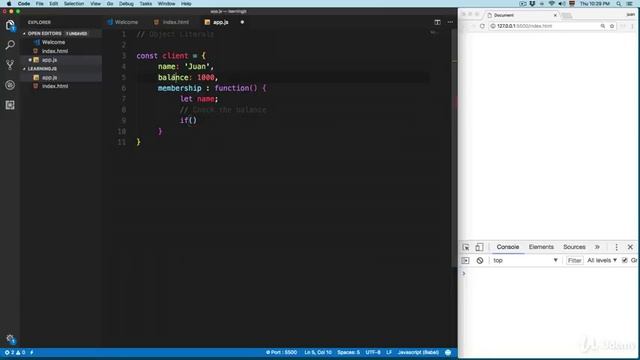Open the browser three-dot menu
This screenshot has width=640, height=360.
[632, 26]
